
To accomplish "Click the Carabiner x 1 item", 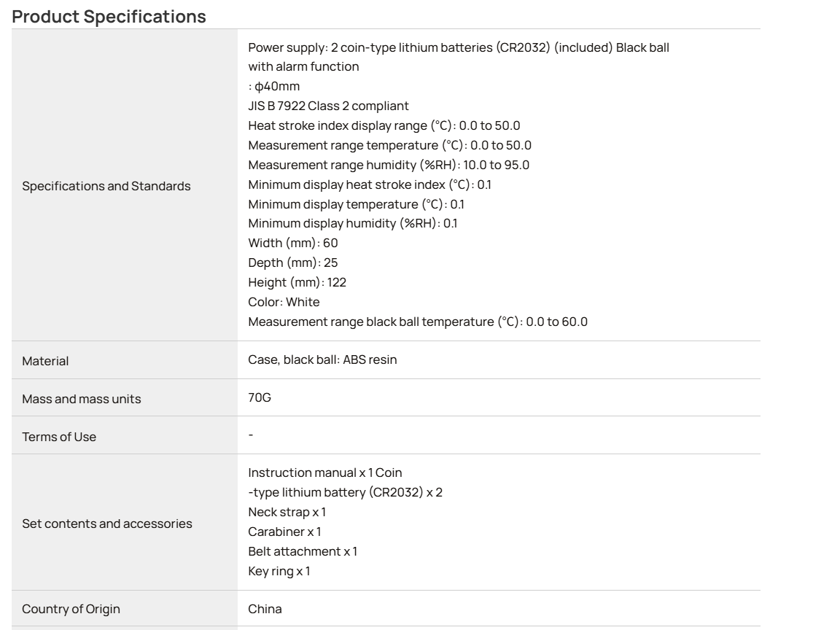I will click(x=284, y=532).
